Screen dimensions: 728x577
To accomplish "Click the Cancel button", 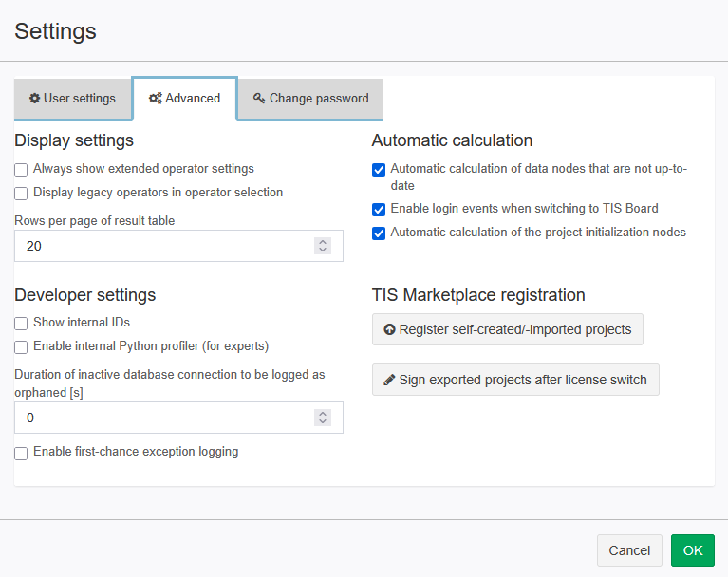I will point(629,550).
